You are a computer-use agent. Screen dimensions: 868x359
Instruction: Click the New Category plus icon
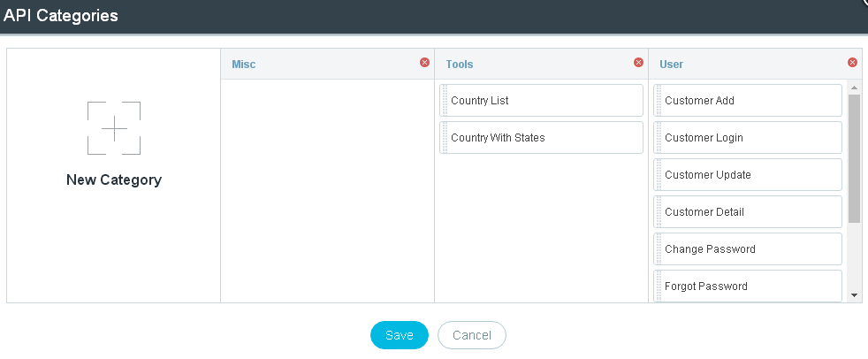[114, 128]
